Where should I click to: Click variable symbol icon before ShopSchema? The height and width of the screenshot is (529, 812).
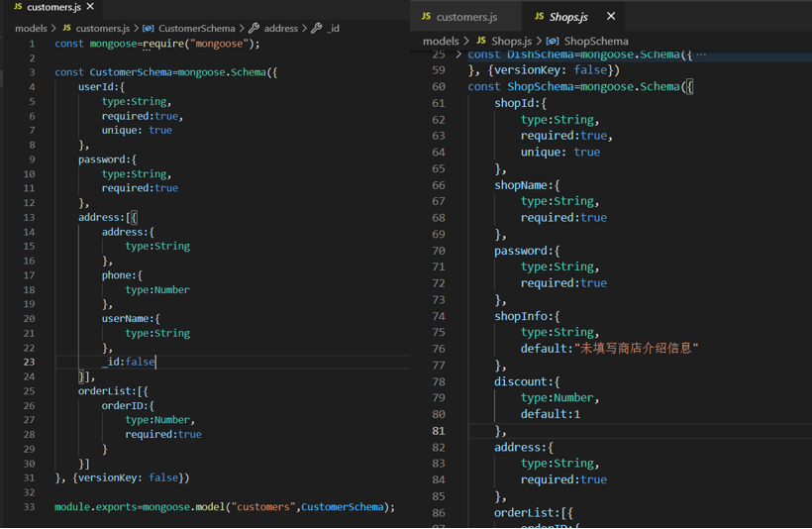coord(553,41)
